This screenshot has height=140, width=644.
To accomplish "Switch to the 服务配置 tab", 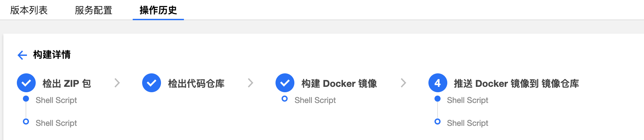I will tap(94, 10).
